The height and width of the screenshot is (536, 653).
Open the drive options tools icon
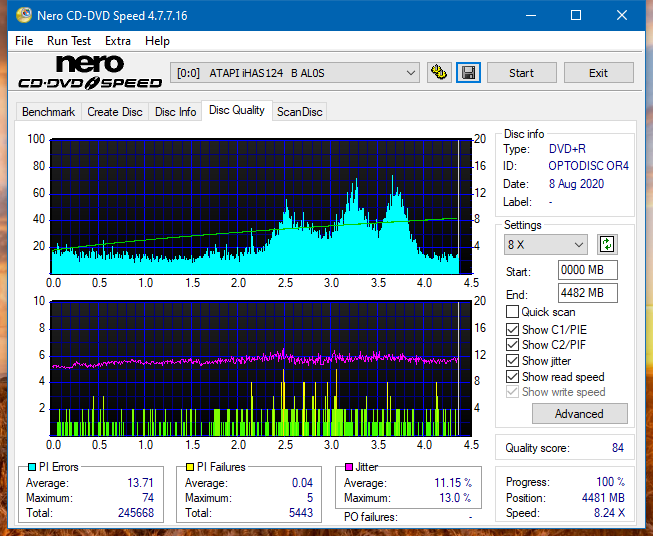pos(439,73)
